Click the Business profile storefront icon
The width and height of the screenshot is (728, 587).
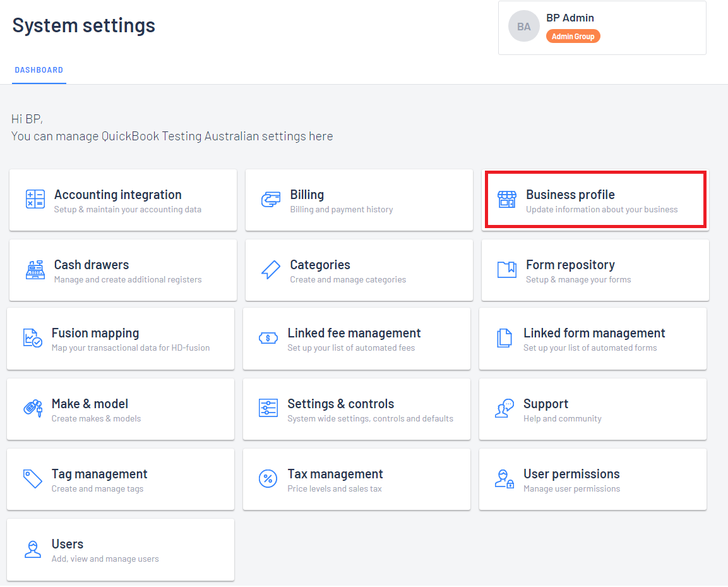507,200
